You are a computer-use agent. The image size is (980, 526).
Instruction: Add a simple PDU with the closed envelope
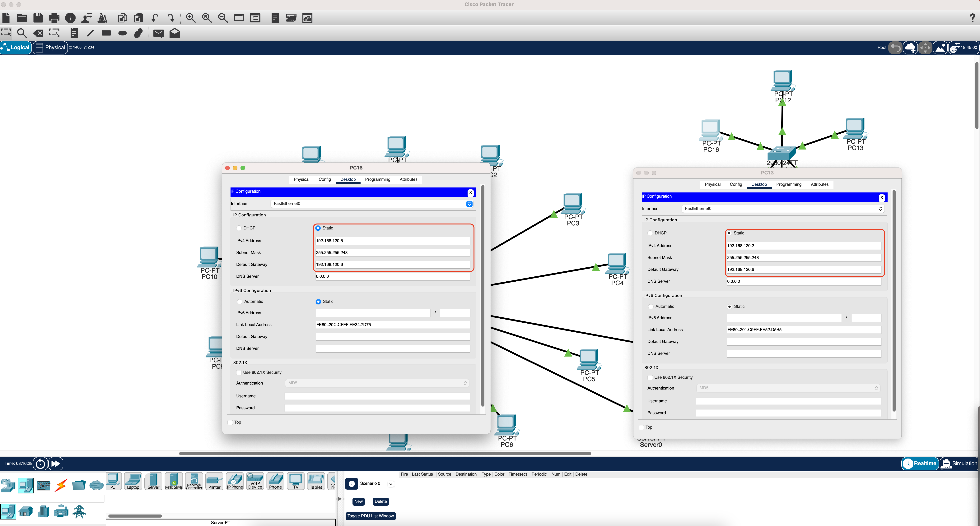[159, 34]
